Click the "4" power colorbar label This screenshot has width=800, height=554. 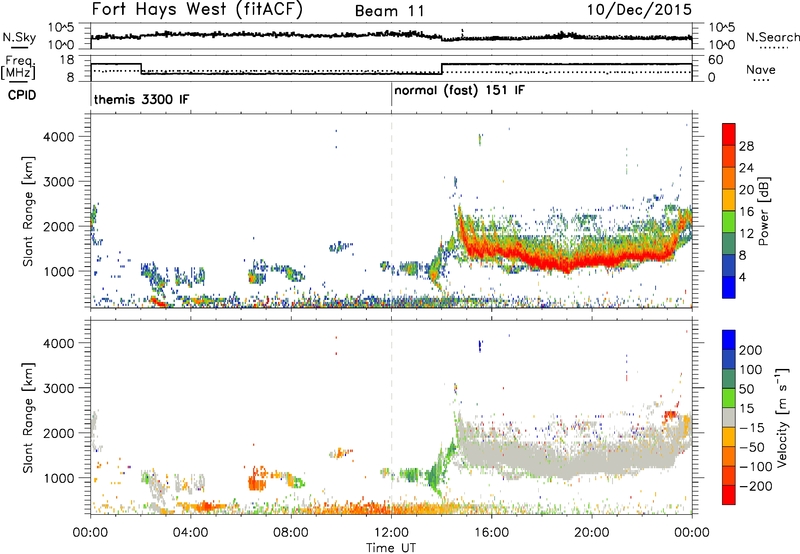coord(742,277)
